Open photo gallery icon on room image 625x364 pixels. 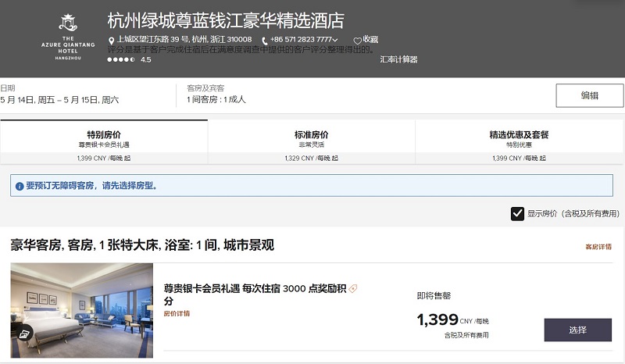[25, 334]
